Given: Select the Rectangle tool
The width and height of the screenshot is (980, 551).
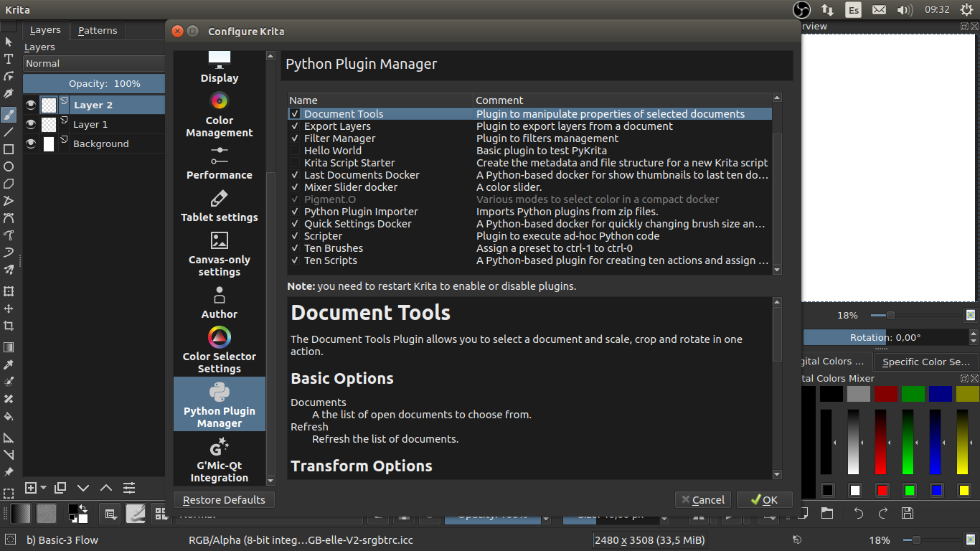Looking at the screenshot, I should coord(9,149).
